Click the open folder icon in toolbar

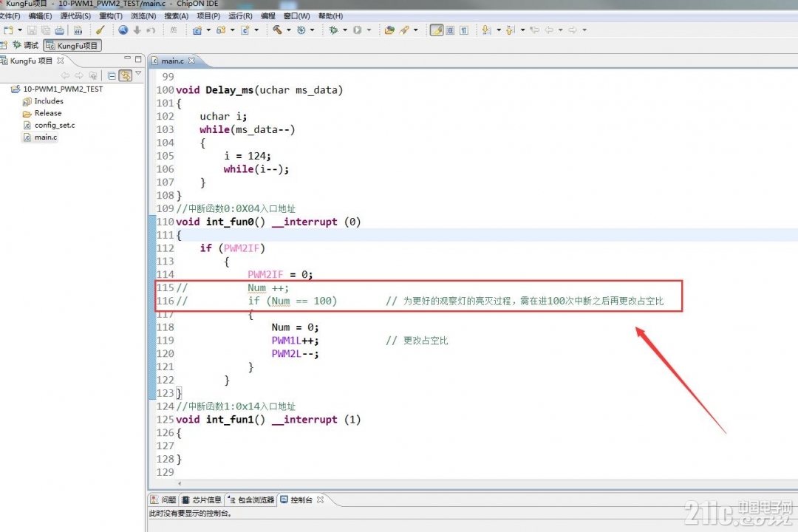389,30
